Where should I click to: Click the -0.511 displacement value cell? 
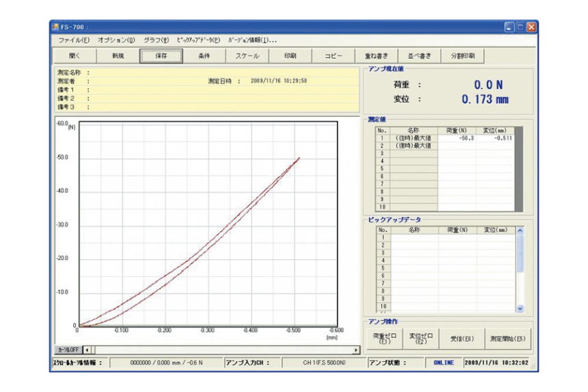coord(495,138)
